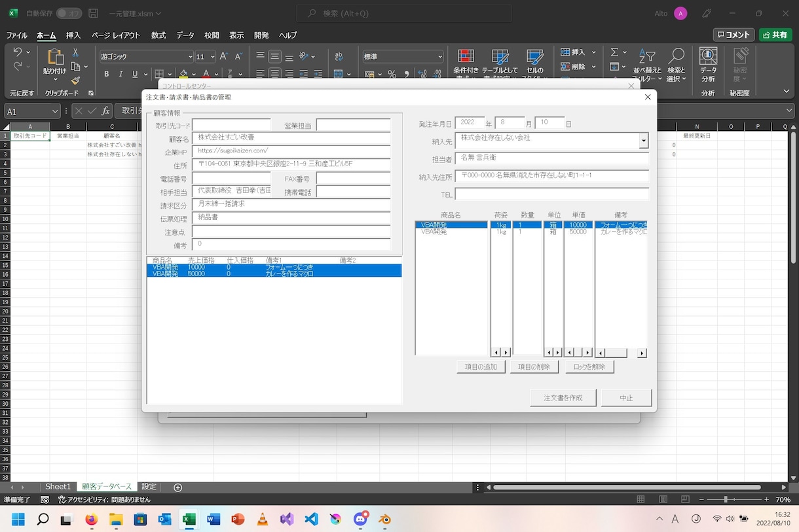The height and width of the screenshot is (532, 799).
Task: Click the Increase font size icon
Action: pyautogui.click(x=223, y=57)
